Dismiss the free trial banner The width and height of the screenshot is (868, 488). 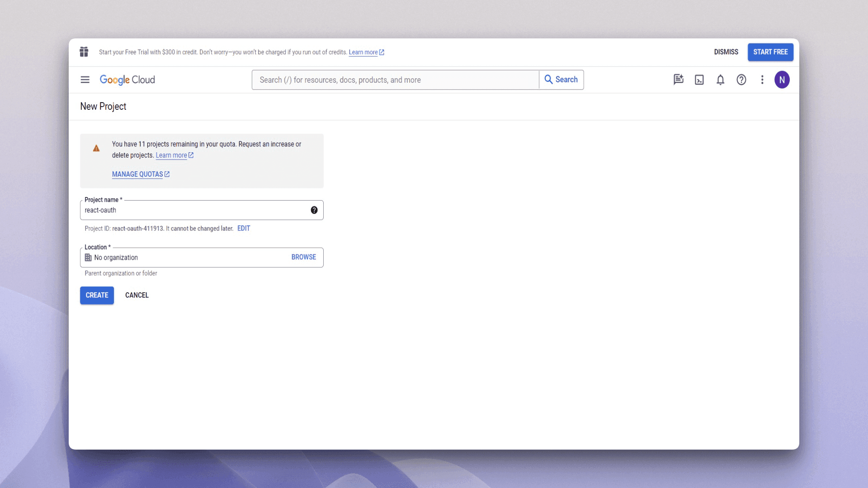(726, 52)
